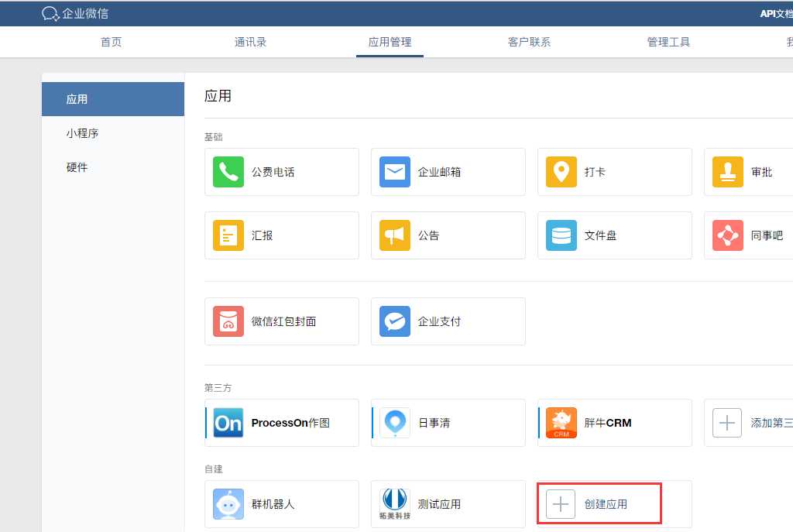Open the 企业邮箱 envelope icon

(x=395, y=172)
